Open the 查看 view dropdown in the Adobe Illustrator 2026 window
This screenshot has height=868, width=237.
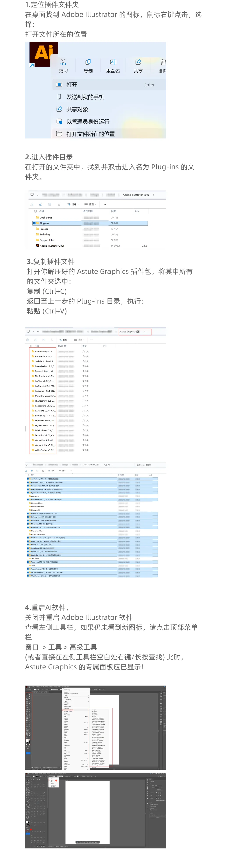[90, 204]
